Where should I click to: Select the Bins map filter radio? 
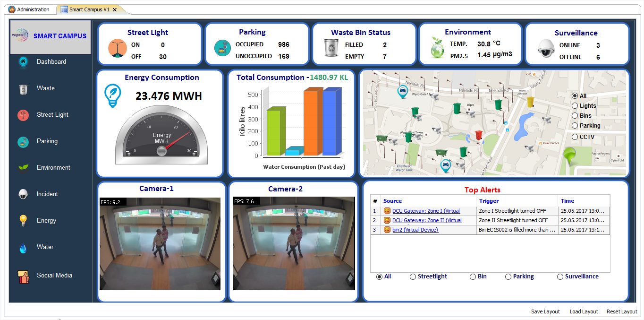575,116
